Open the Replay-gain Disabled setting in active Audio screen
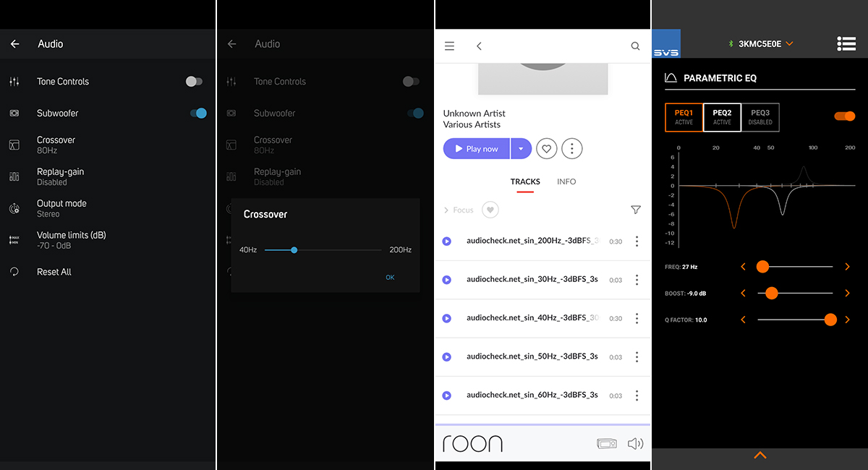 click(109, 176)
